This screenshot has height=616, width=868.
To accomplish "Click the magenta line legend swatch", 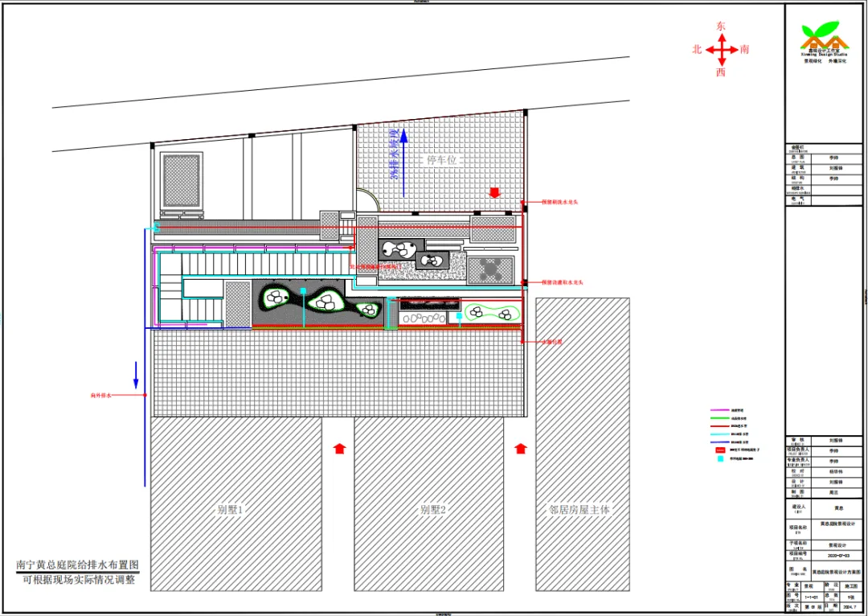I will (x=719, y=410).
